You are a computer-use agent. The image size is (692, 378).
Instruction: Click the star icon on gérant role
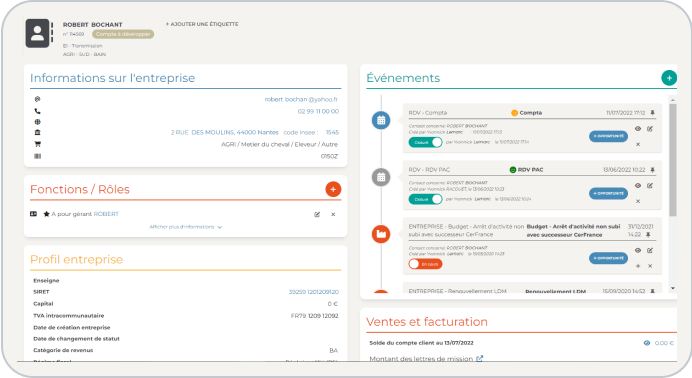[x=46, y=214]
